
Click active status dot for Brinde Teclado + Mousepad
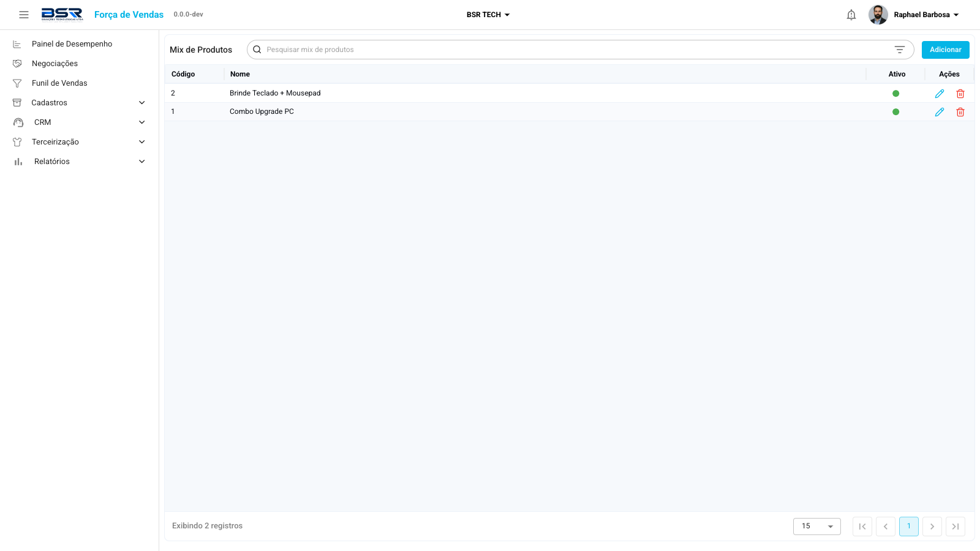pyautogui.click(x=895, y=94)
